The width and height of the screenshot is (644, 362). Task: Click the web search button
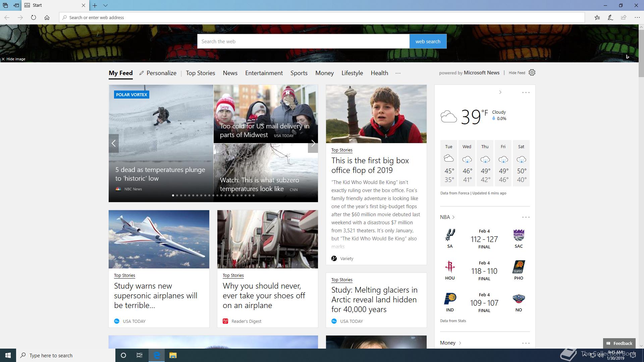[x=428, y=41]
